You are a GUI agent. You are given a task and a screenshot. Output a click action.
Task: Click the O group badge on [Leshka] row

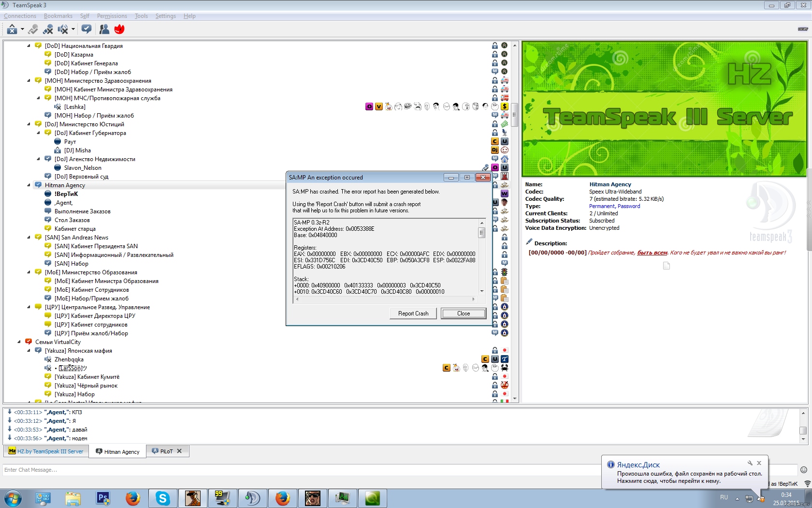(x=369, y=106)
